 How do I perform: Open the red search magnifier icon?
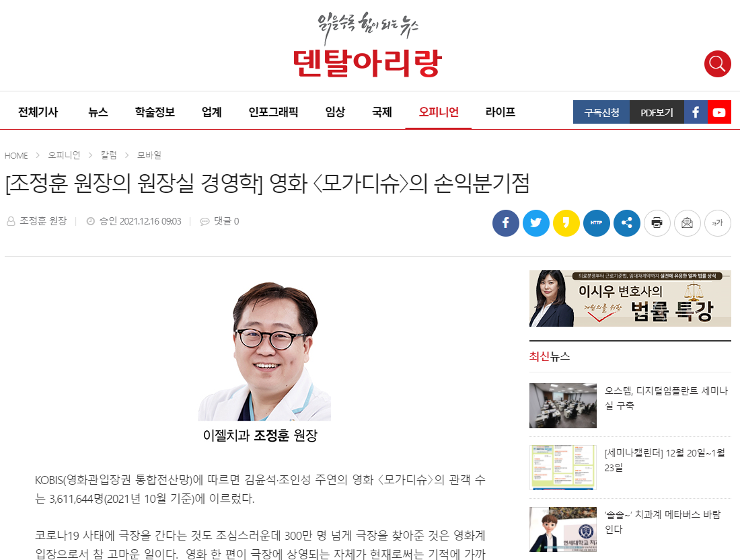coord(717,64)
